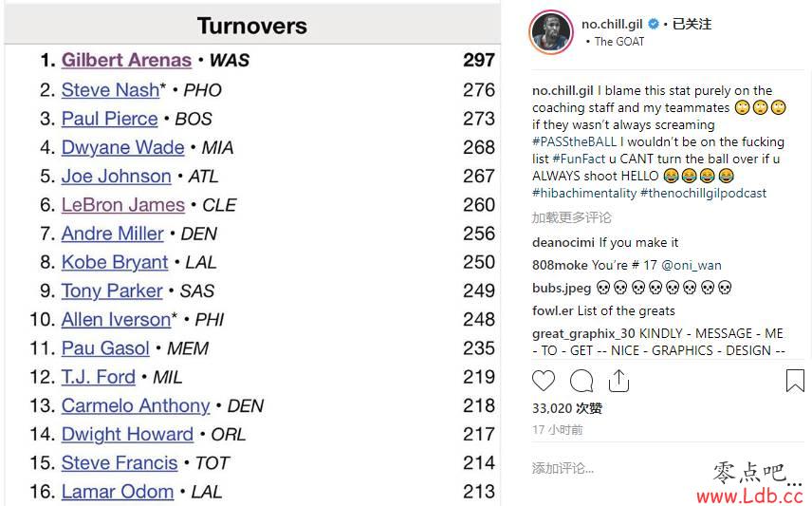View the 33,020 次赞 likes list
This screenshot has width=812, height=506.
(x=566, y=408)
